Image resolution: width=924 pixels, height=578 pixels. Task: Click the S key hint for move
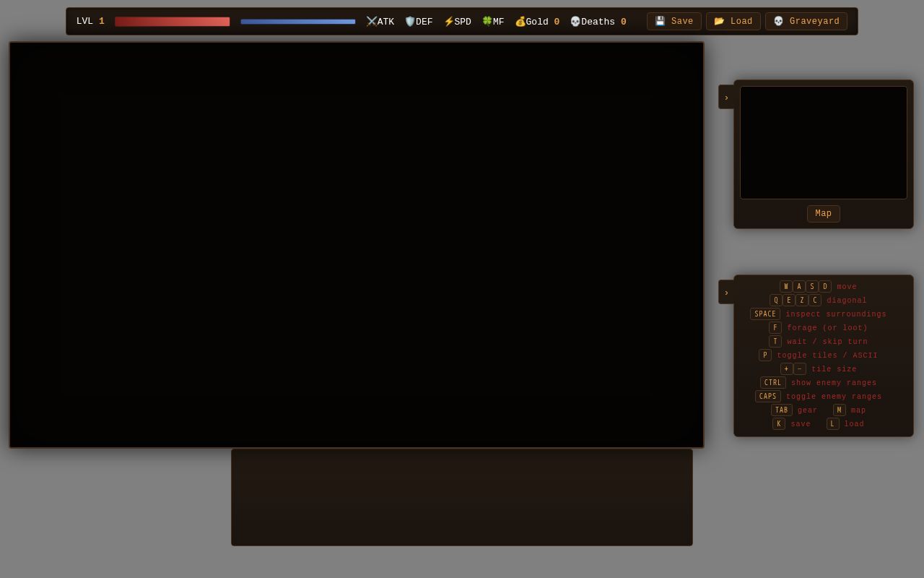click(x=812, y=287)
